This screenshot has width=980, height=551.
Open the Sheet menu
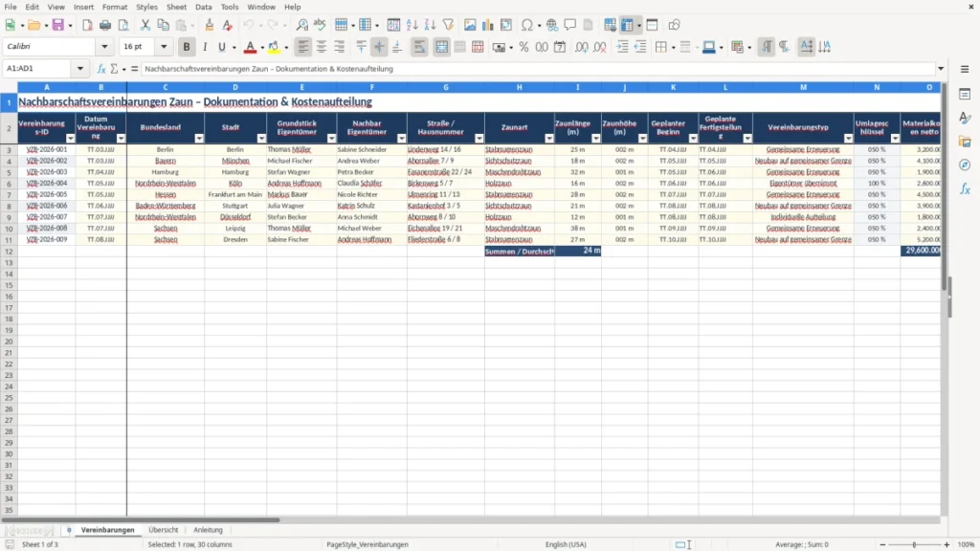point(176,7)
